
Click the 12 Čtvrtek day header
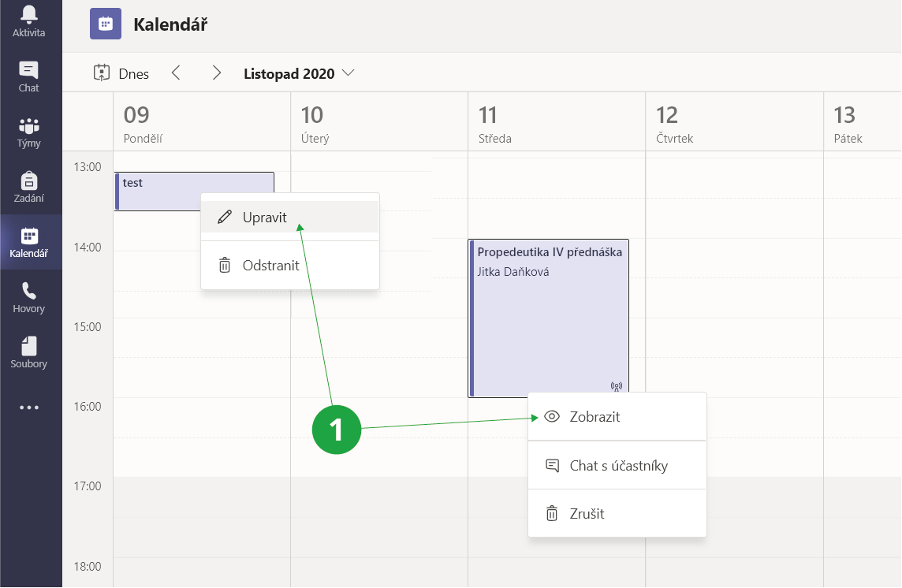[733, 124]
